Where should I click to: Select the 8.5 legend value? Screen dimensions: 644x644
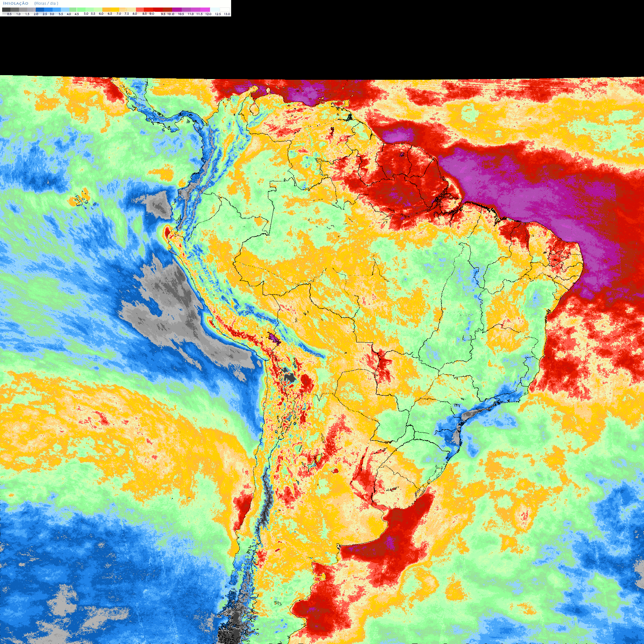[x=145, y=14]
